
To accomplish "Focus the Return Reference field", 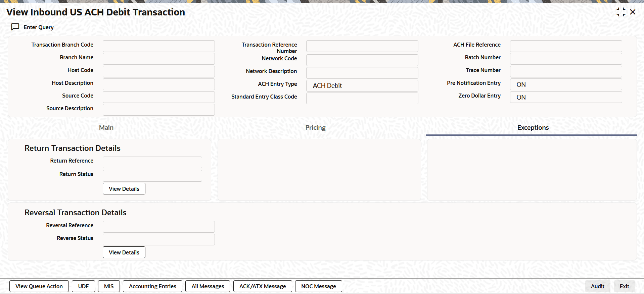I will point(152,162).
